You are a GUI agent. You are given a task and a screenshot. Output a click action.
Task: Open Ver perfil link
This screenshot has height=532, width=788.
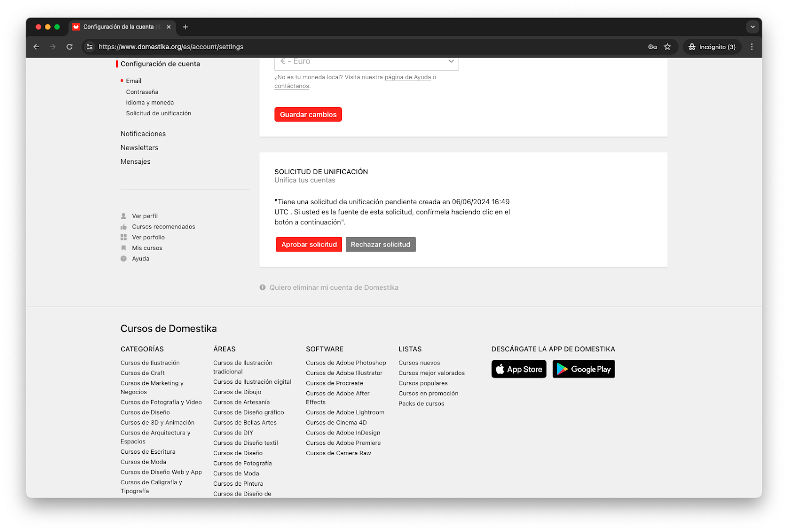point(145,216)
